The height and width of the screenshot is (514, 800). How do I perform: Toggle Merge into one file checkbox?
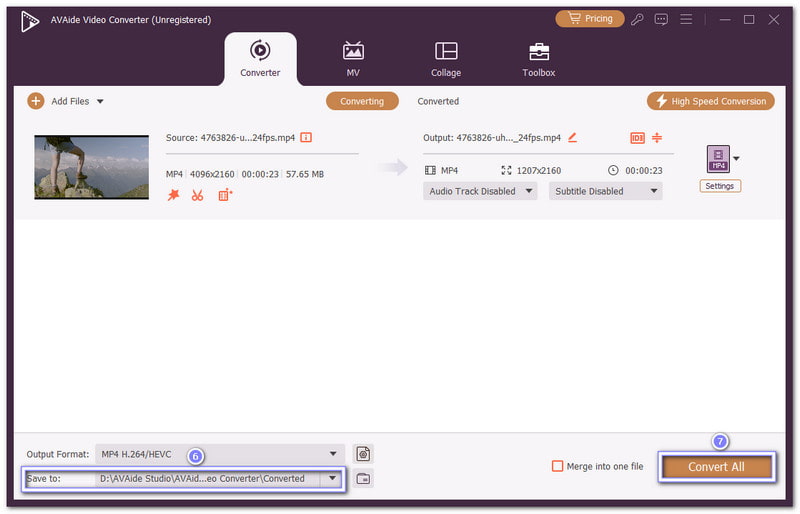pyautogui.click(x=558, y=466)
